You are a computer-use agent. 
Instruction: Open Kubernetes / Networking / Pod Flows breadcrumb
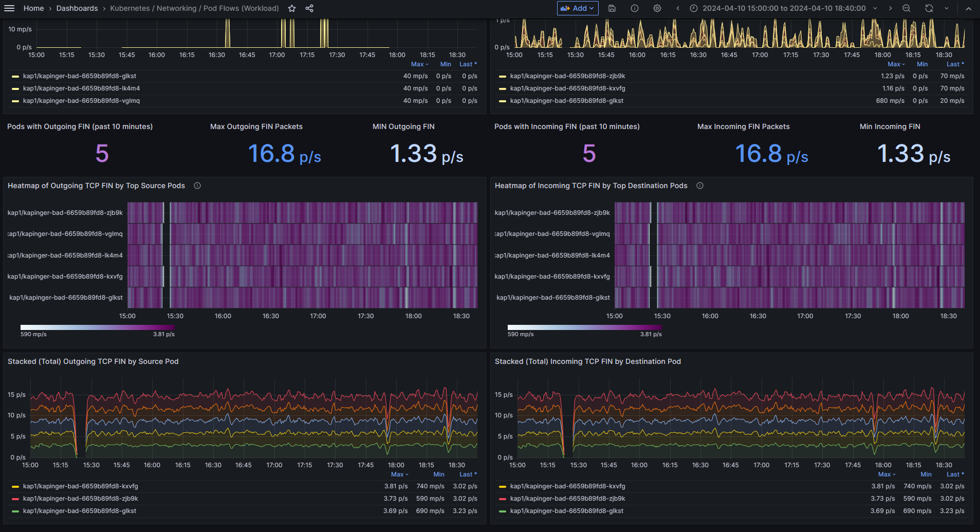point(194,8)
